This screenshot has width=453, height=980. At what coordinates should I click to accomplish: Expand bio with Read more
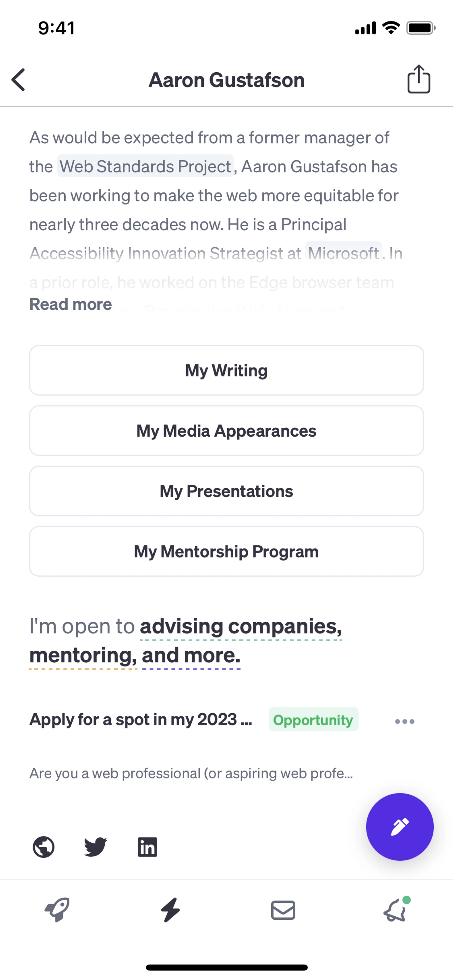click(70, 304)
